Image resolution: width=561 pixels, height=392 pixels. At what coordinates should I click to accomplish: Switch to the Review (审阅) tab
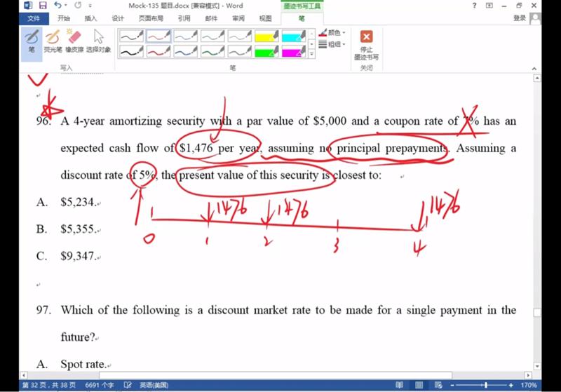(238, 18)
